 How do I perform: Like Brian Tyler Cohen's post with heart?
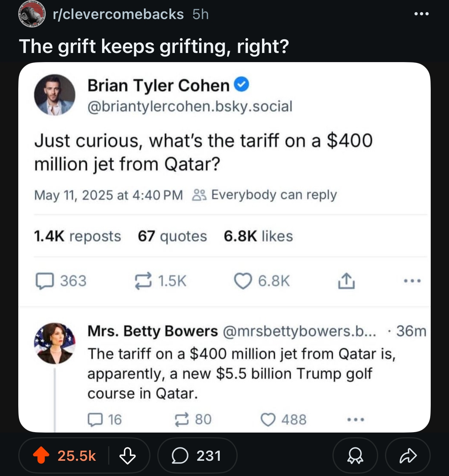[x=243, y=281]
